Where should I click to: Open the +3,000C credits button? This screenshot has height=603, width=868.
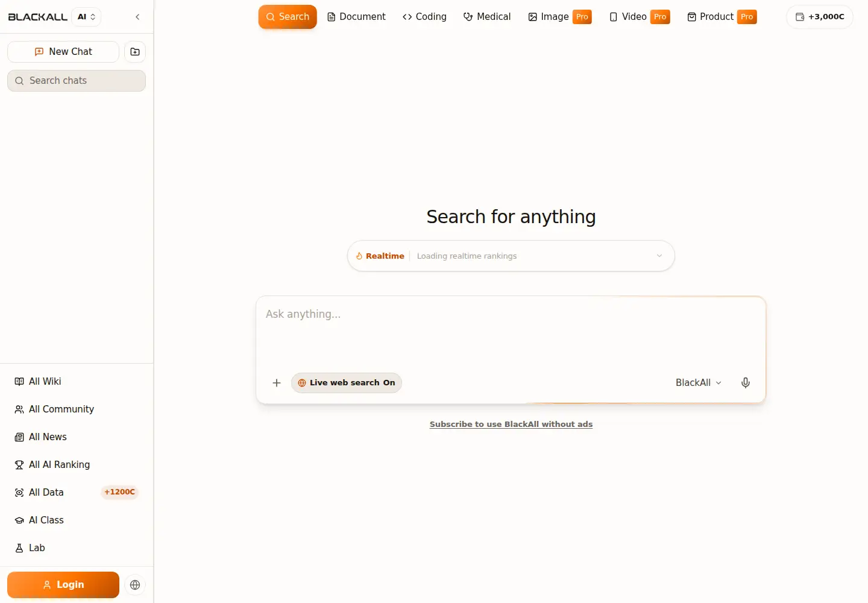(x=820, y=17)
